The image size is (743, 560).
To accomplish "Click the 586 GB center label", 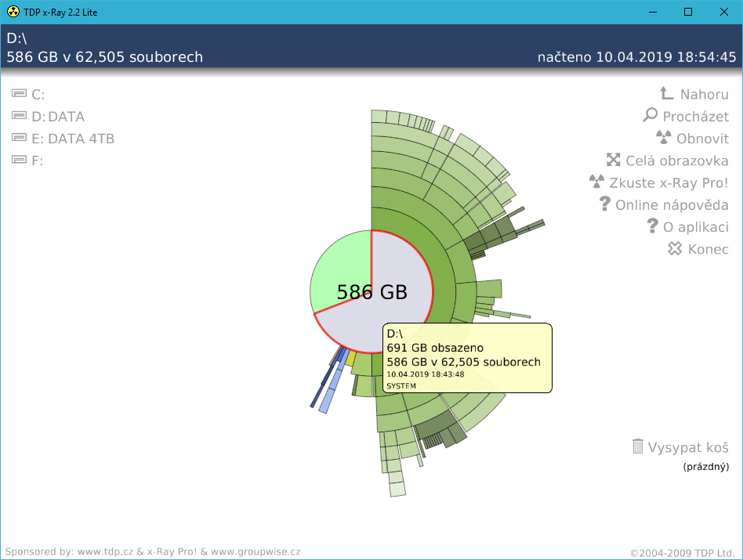I will coord(371,292).
